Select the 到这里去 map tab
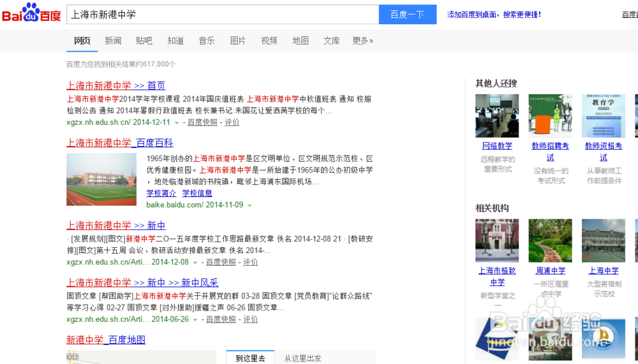The image size is (638, 364). click(x=250, y=358)
